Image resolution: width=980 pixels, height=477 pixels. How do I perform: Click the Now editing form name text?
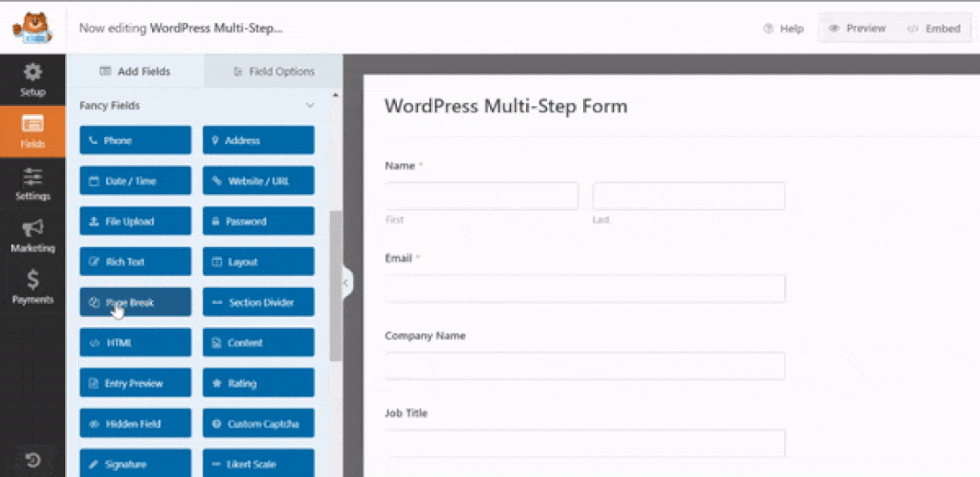click(216, 28)
